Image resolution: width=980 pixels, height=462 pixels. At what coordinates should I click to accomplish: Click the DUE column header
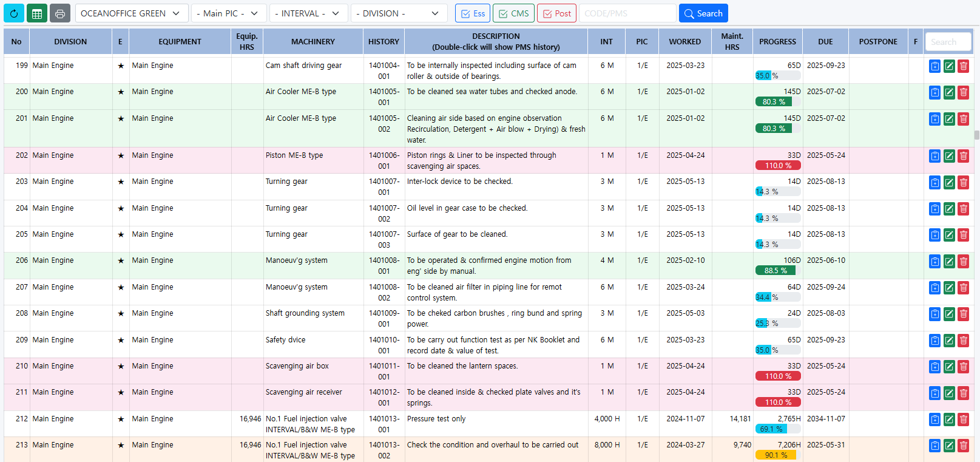tap(825, 42)
